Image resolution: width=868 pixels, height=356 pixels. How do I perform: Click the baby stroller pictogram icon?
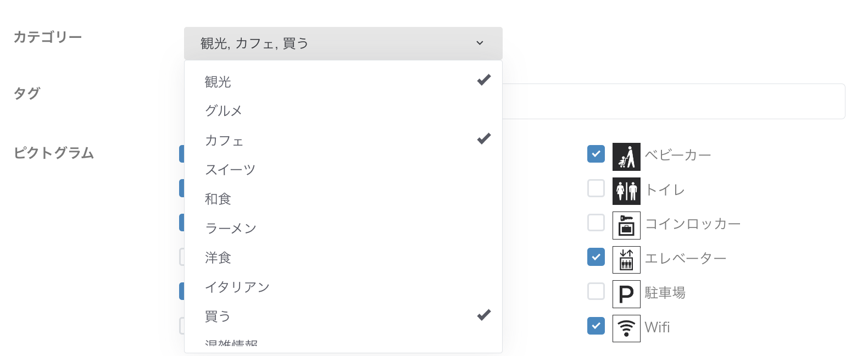coord(626,157)
